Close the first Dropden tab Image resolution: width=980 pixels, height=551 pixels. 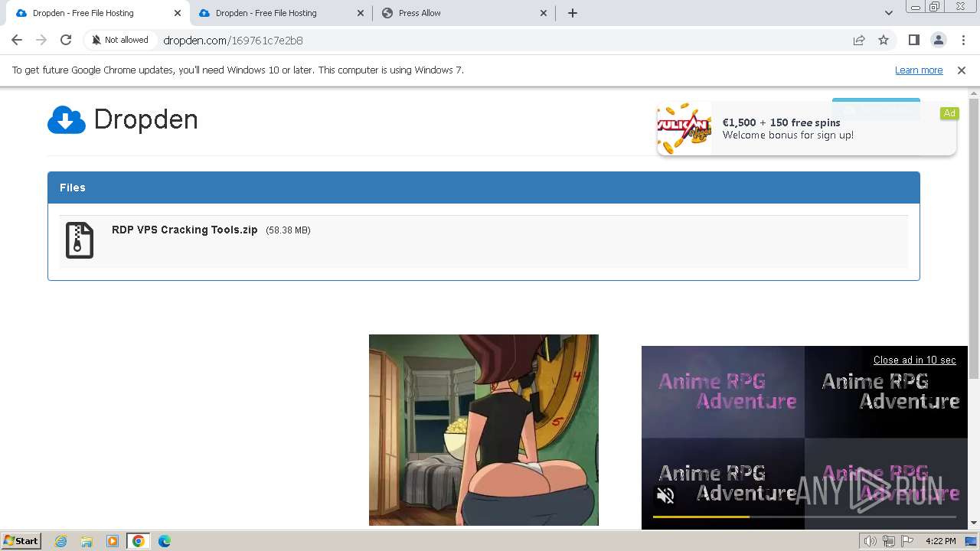pos(177,13)
